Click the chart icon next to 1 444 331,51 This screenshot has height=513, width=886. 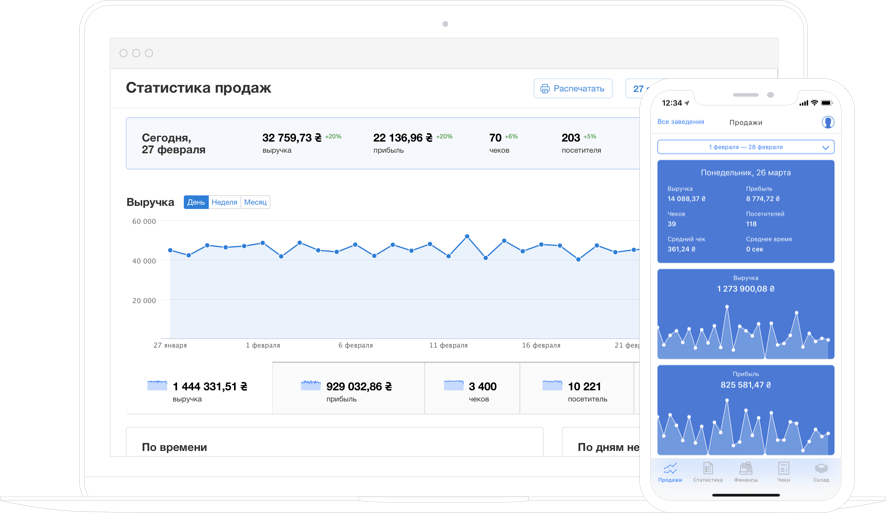(x=157, y=385)
